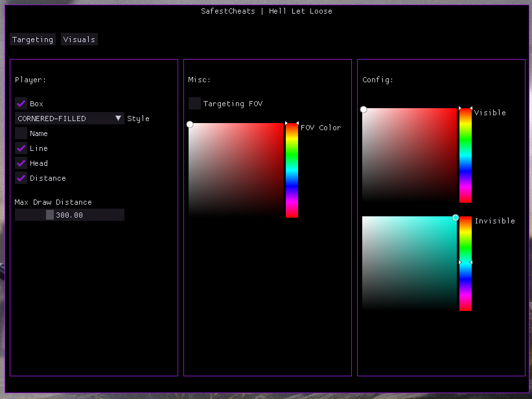Pick a shade in the Invisible color square
The height and width of the screenshot is (399, 532).
click(x=410, y=264)
